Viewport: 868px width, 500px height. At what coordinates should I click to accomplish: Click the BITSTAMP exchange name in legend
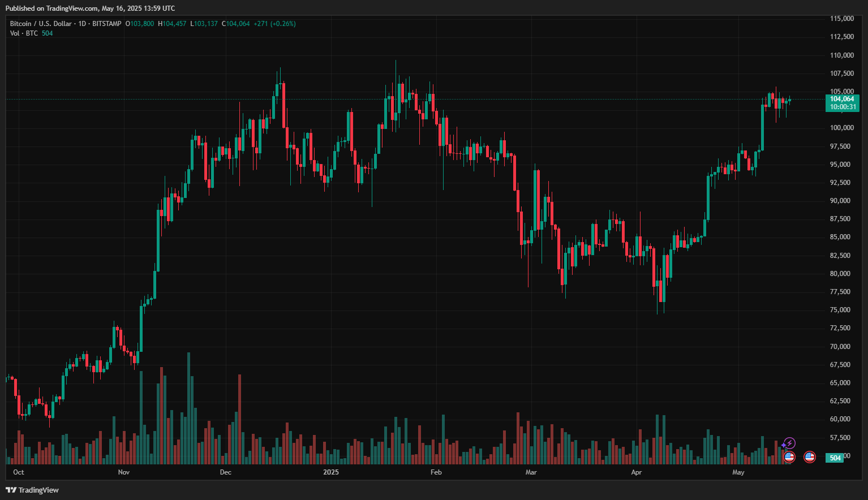click(x=107, y=24)
